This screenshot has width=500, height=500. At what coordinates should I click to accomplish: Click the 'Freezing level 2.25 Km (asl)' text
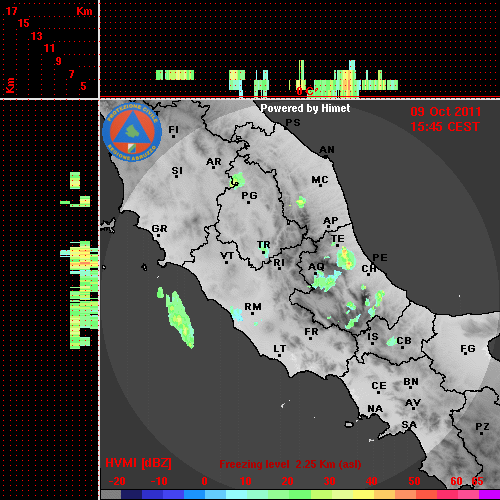[x=290, y=464]
